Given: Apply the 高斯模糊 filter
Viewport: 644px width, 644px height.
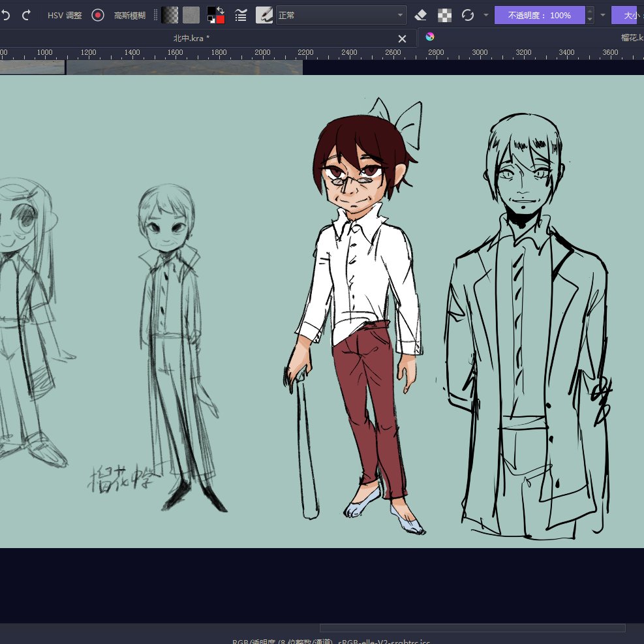Looking at the screenshot, I should click(x=130, y=15).
